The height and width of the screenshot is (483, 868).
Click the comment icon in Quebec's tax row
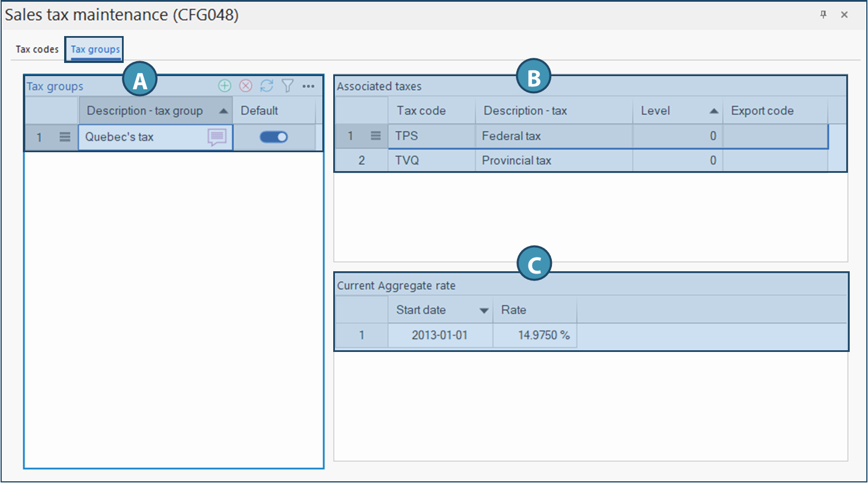point(217,137)
